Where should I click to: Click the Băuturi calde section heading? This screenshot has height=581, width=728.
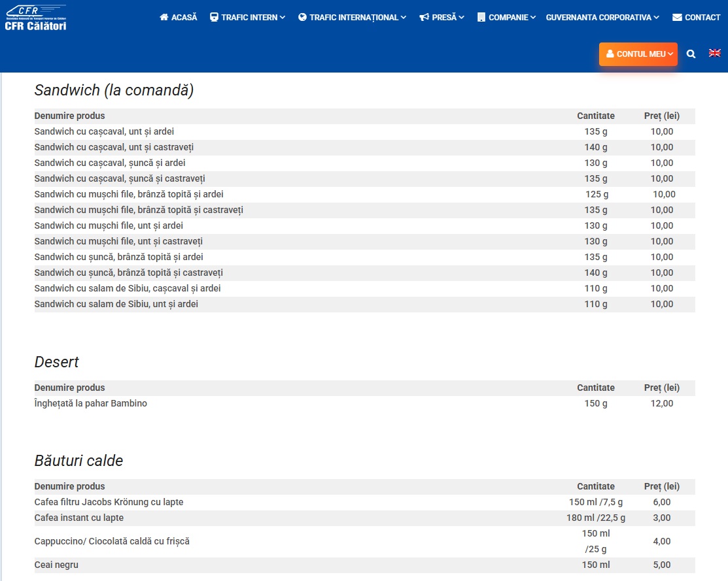click(78, 461)
